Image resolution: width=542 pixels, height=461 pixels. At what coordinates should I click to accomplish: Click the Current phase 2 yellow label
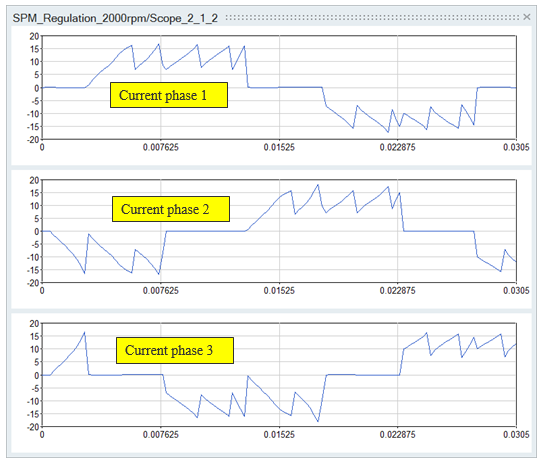171,209
